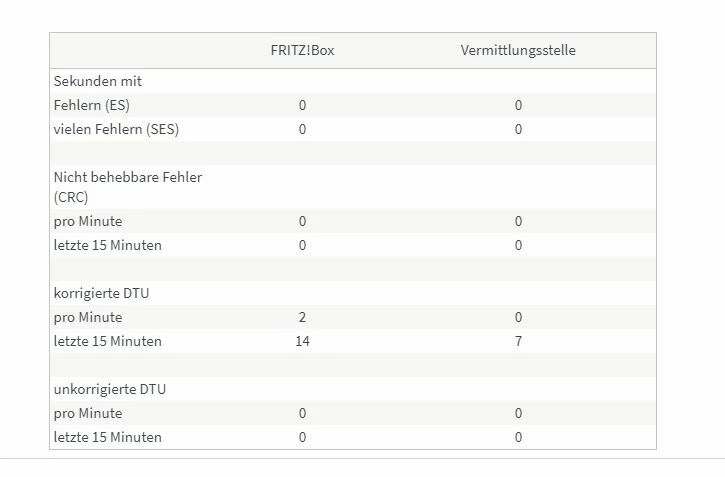Select the "korrigierte DTU" section heading
The image size is (725, 477).
(102, 293)
